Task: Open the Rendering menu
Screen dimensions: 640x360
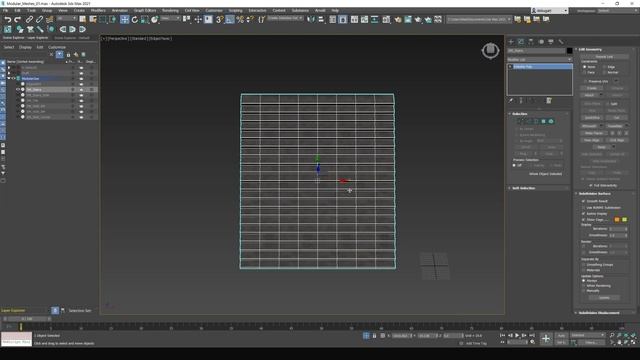Action: pyautogui.click(x=170, y=11)
